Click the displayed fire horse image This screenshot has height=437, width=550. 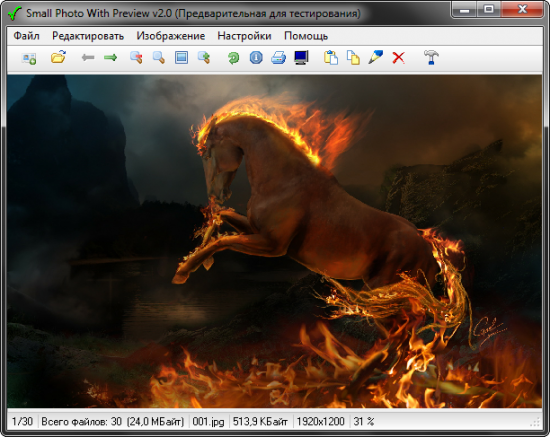click(274, 241)
